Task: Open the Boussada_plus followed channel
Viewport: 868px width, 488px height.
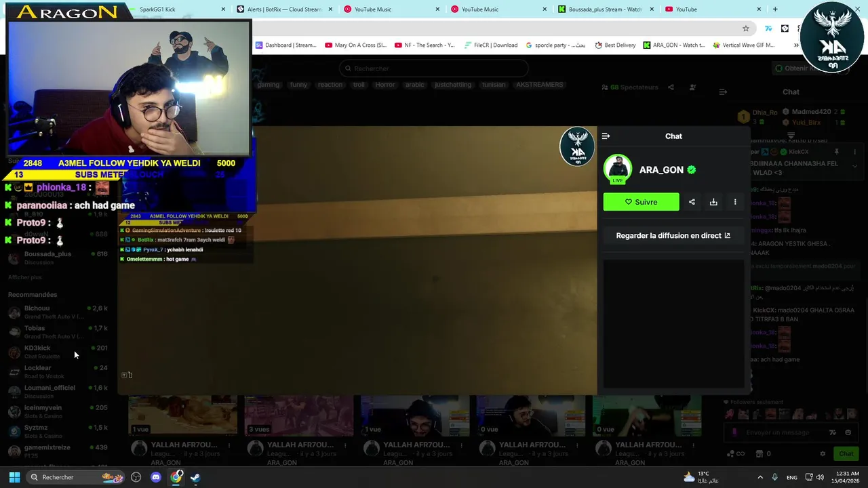Action: (58, 258)
